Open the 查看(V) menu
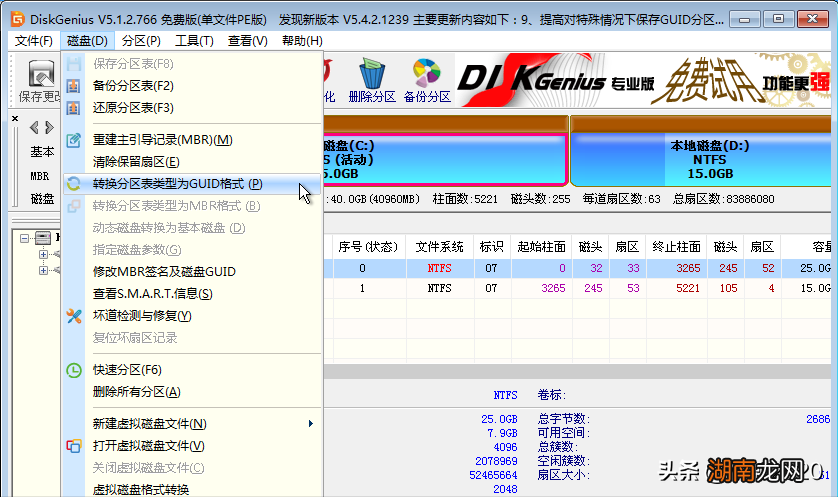This screenshot has height=497, width=838. [x=247, y=41]
